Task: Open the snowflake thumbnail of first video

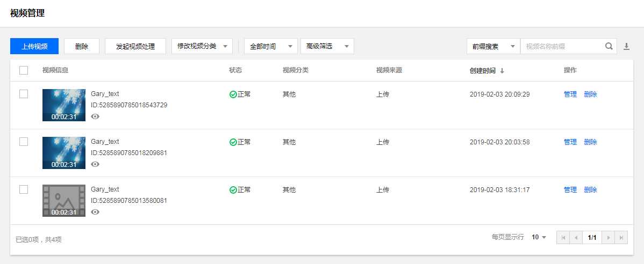Action: [x=64, y=105]
